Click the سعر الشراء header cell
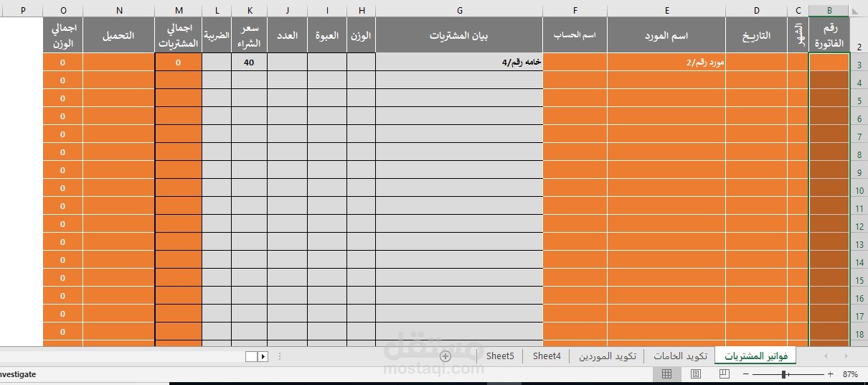This screenshot has height=385, width=868. point(250,35)
